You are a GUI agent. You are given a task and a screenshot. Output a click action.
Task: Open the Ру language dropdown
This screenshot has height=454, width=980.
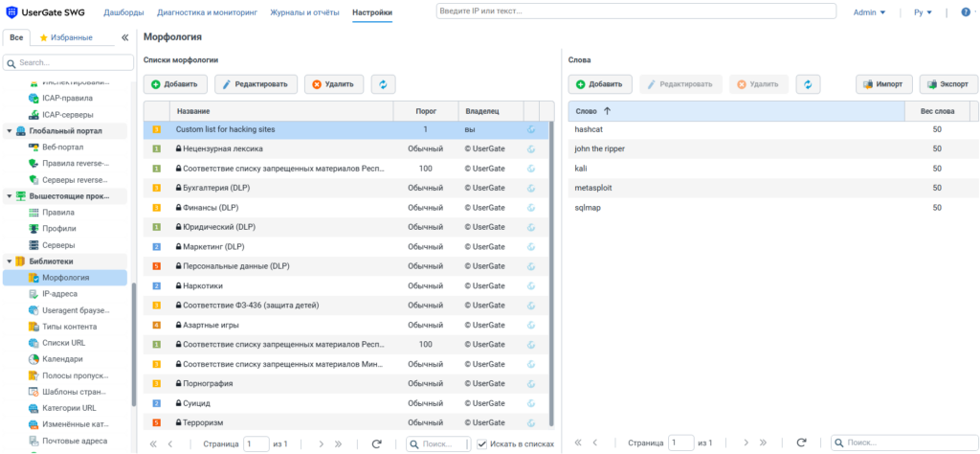click(924, 11)
